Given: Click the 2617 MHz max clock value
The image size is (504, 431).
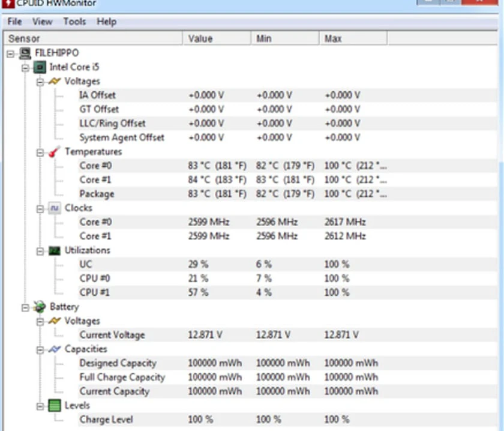Looking at the screenshot, I should (x=345, y=222).
